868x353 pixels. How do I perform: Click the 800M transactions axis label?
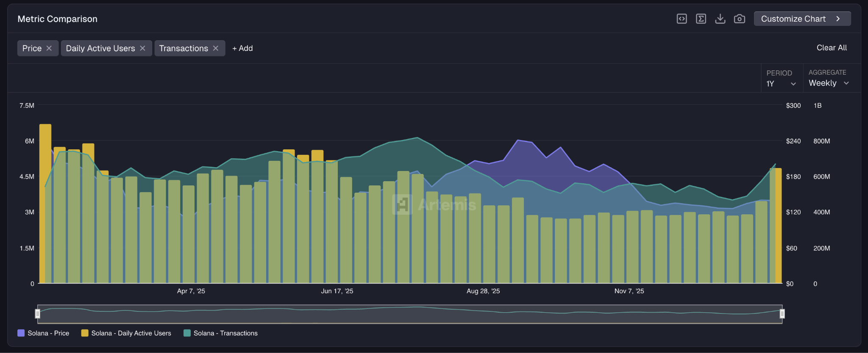tap(822, 141)
